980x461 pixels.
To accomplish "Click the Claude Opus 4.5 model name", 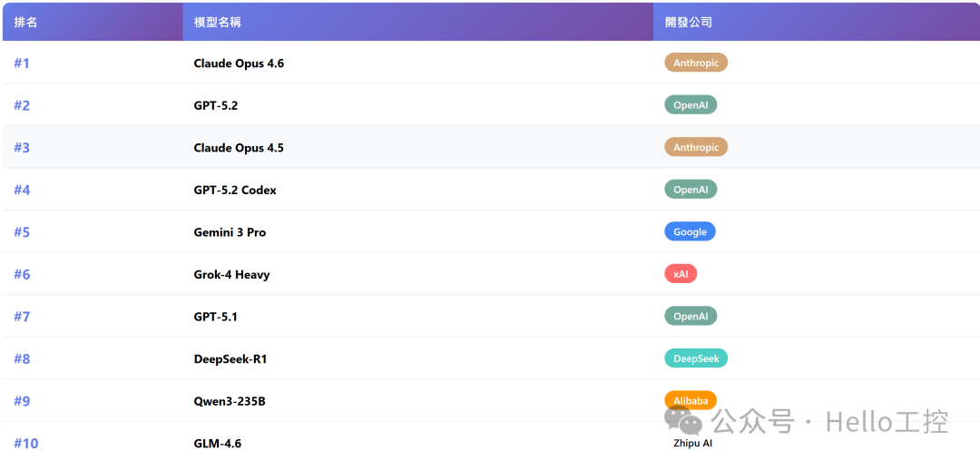I will point(239,148).
